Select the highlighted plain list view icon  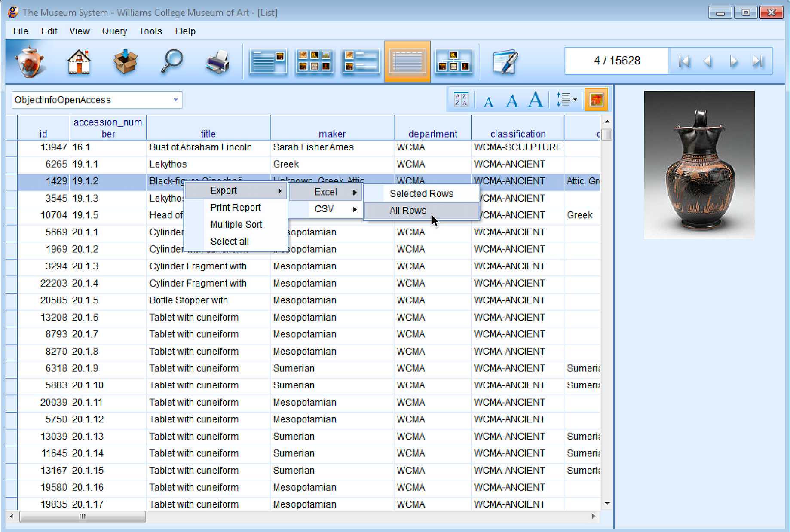407,61
